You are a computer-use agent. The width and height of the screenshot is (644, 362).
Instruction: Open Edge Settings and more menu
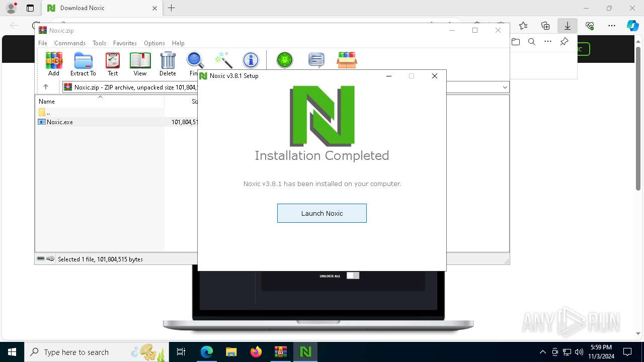[x=612, y=26]
